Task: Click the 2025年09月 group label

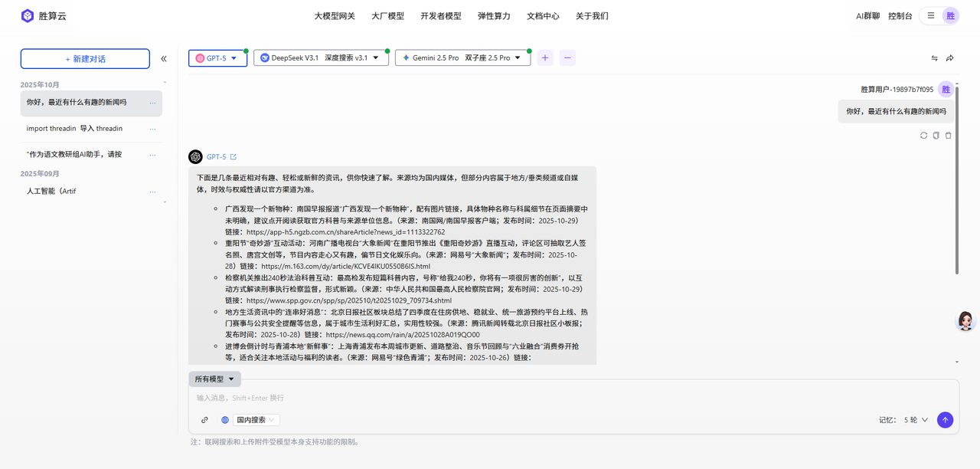Action: coord(40,174)
